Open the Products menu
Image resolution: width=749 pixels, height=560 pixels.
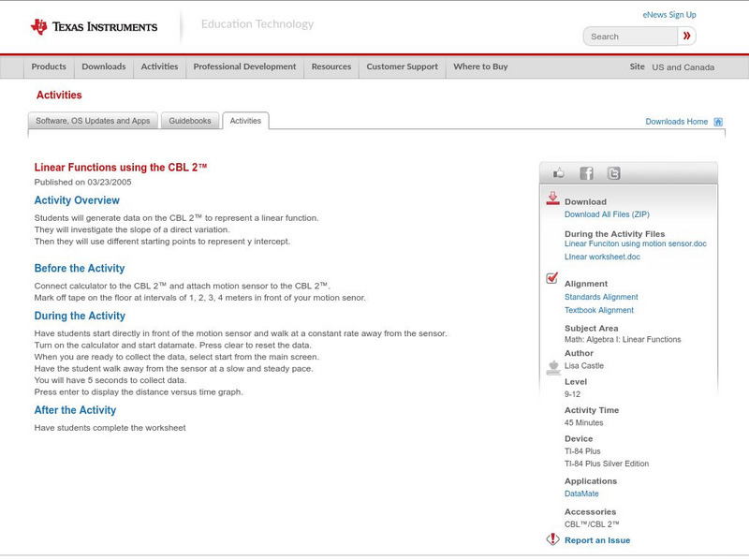pyautogui.click(x=49, y=66)
